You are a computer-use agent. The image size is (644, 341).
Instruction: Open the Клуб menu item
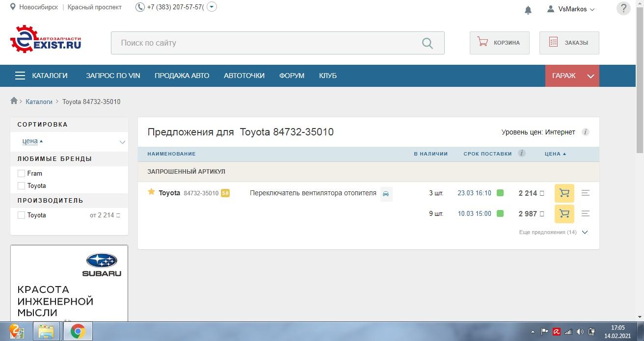click(x=328, y=76)
